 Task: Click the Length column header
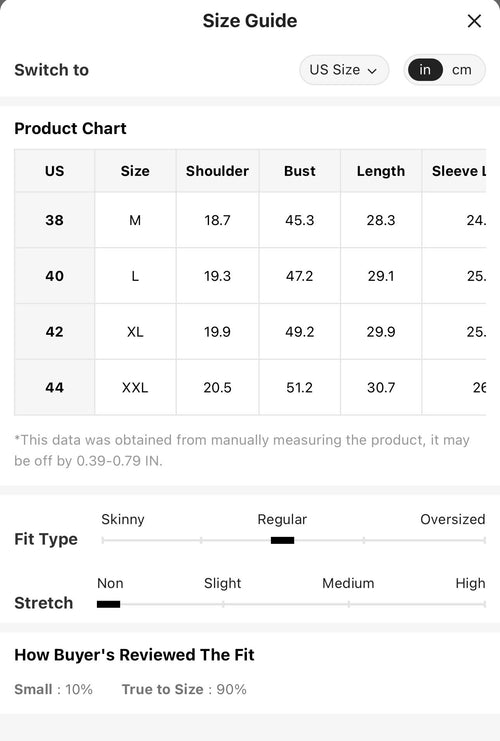coord(381,171)
